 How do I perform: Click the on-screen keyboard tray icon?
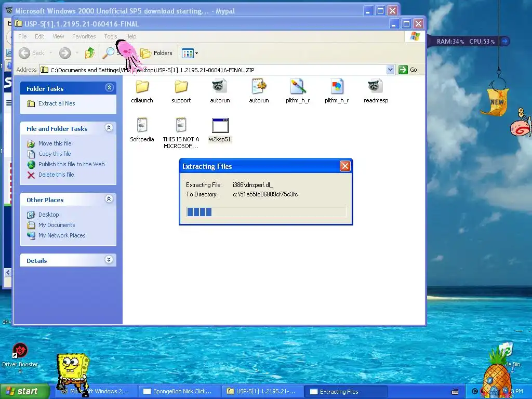(455, 392)
